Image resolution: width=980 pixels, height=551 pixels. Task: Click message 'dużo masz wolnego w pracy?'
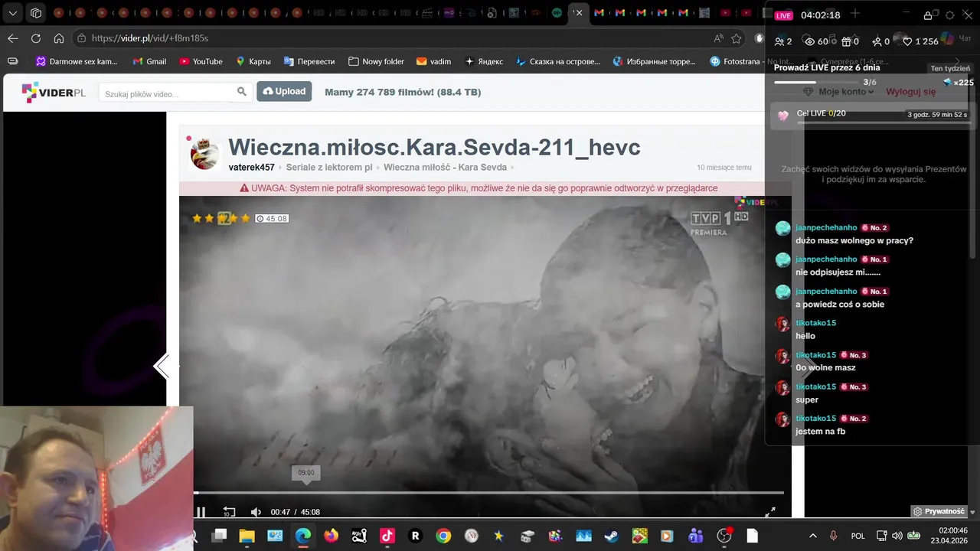coord(854,240)
